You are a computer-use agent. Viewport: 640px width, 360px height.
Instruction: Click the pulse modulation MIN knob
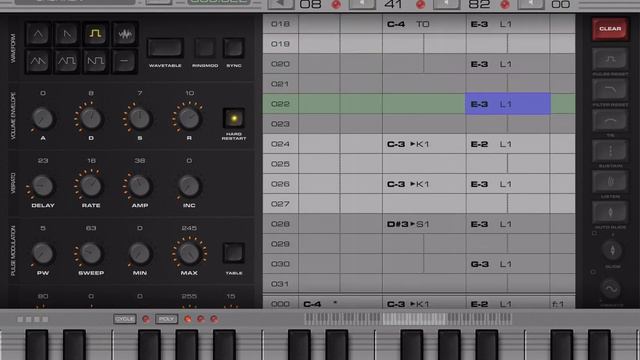point(140,253)
